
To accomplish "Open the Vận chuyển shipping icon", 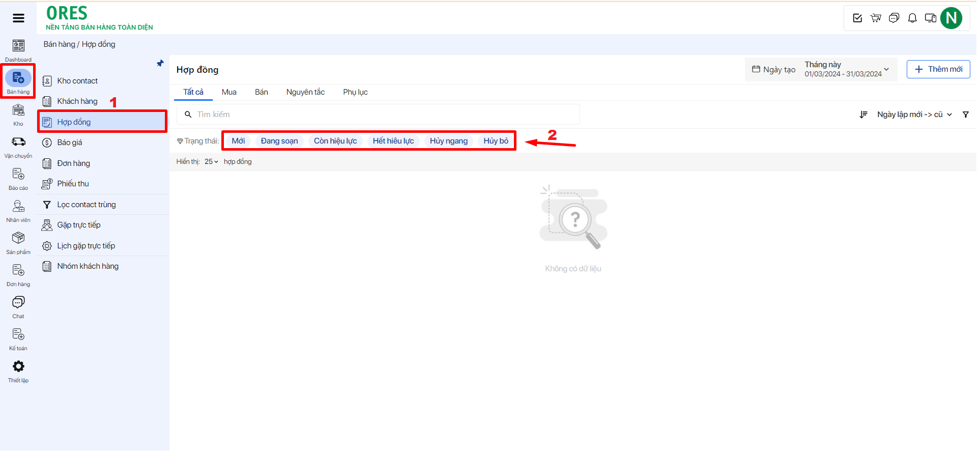I will pyautogui.click(x=18, y=143).
